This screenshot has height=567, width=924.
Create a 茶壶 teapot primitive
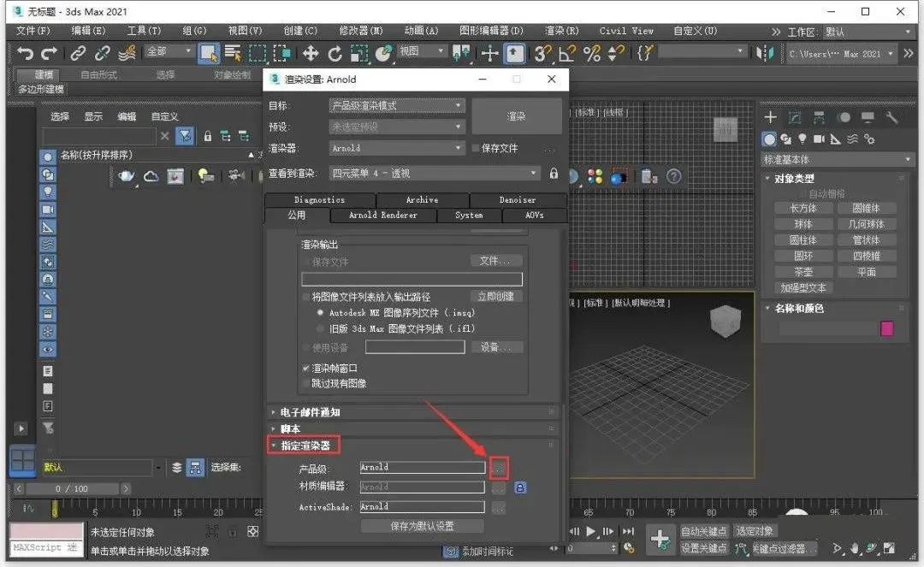(x=803, y=272)
